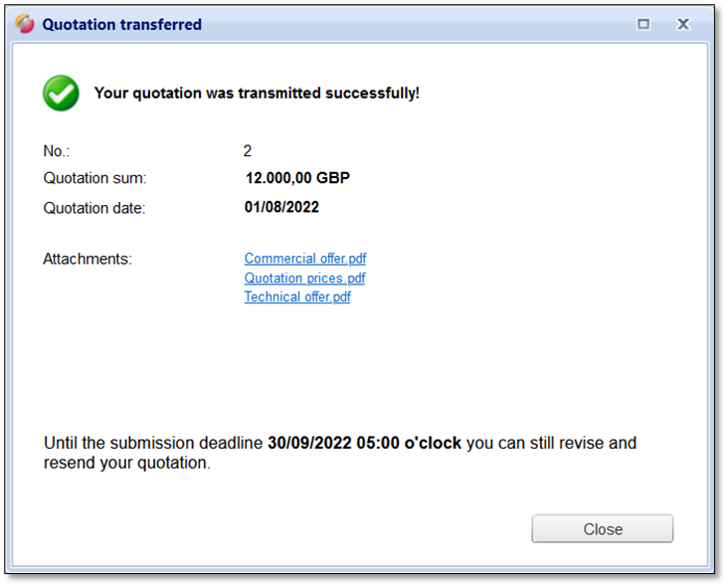The image size is (728, 587).
Task: Click the 'Until the submission deadline' text
Action: click(x=153, y=443)
